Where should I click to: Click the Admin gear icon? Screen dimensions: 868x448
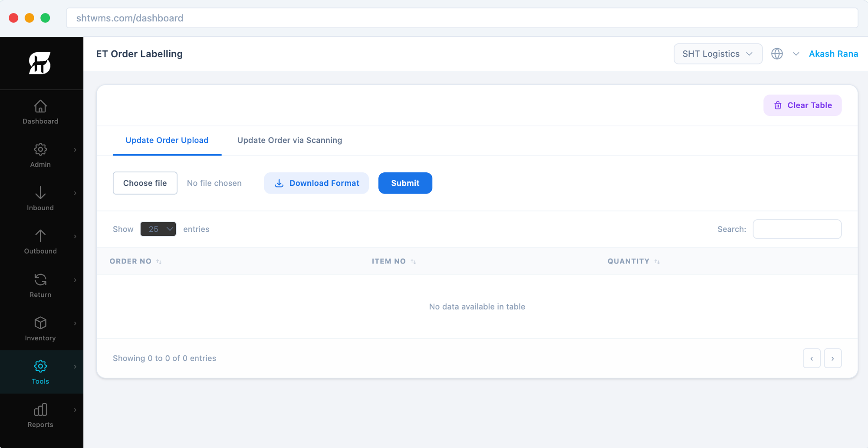click(40, 149)
